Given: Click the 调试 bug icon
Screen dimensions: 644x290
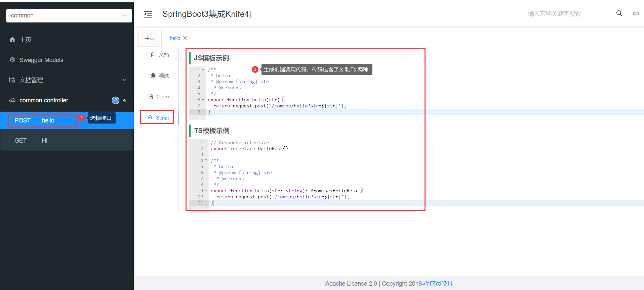Looking at the screenshot, I should pyautogui.click(x=153, y=76).
